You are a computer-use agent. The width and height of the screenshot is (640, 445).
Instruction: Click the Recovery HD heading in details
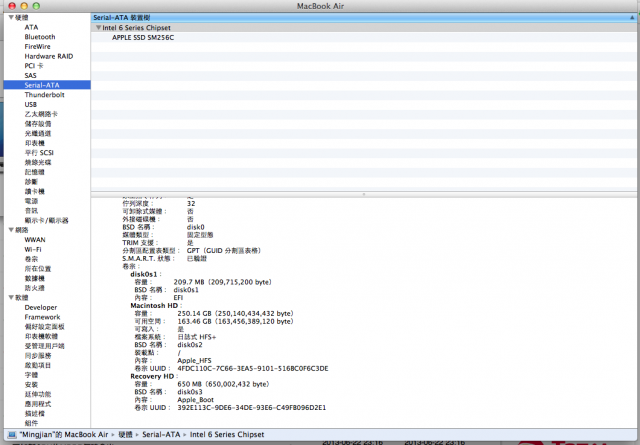point(152,376)
